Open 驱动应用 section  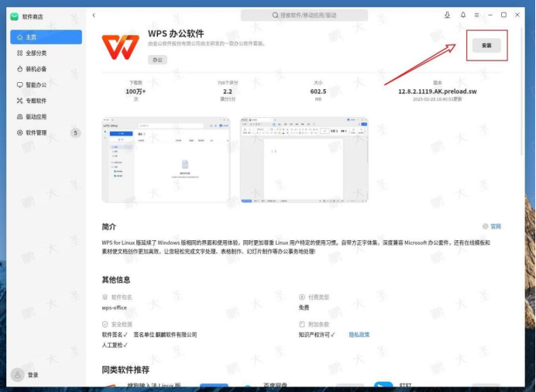tap(46, 117)
